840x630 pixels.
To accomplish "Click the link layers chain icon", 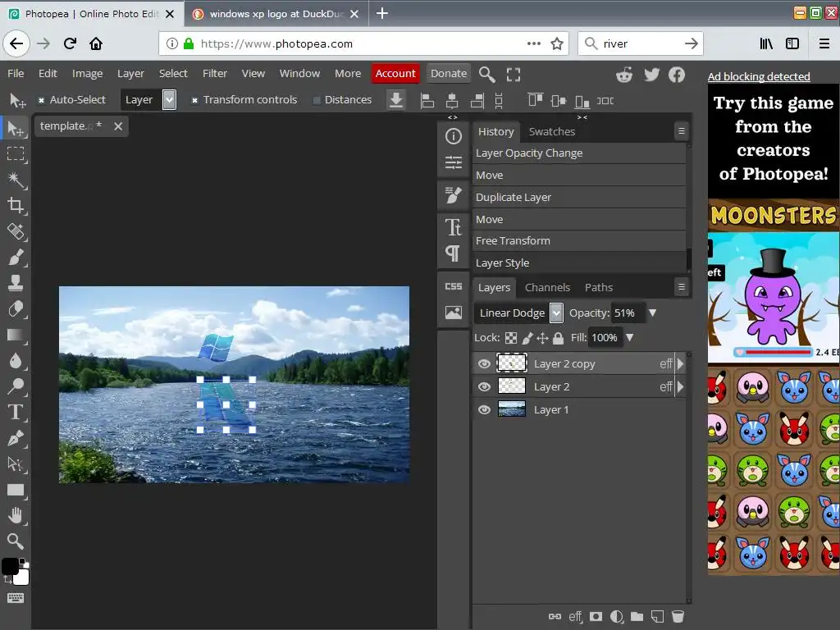I will point(555,617).
